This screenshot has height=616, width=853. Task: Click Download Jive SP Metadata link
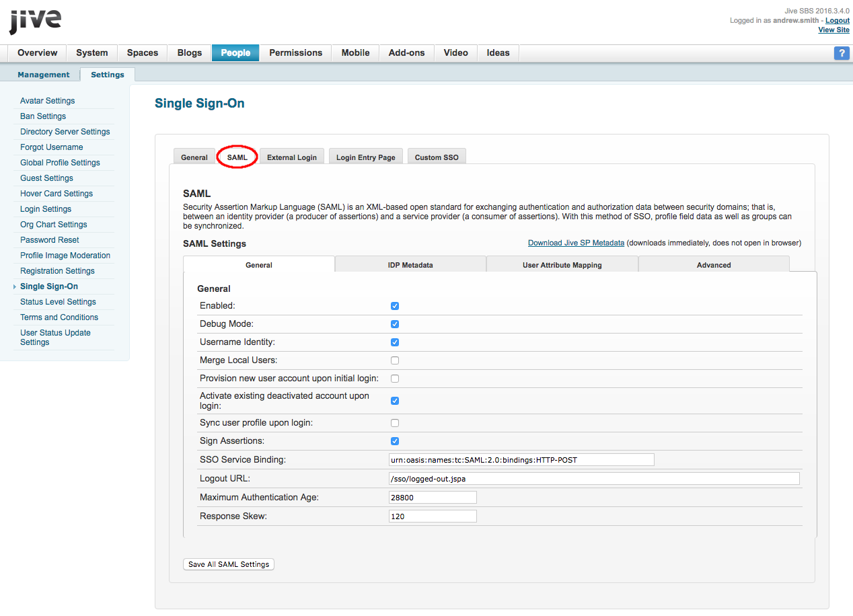pyautogui.click(x=576, y=243)
